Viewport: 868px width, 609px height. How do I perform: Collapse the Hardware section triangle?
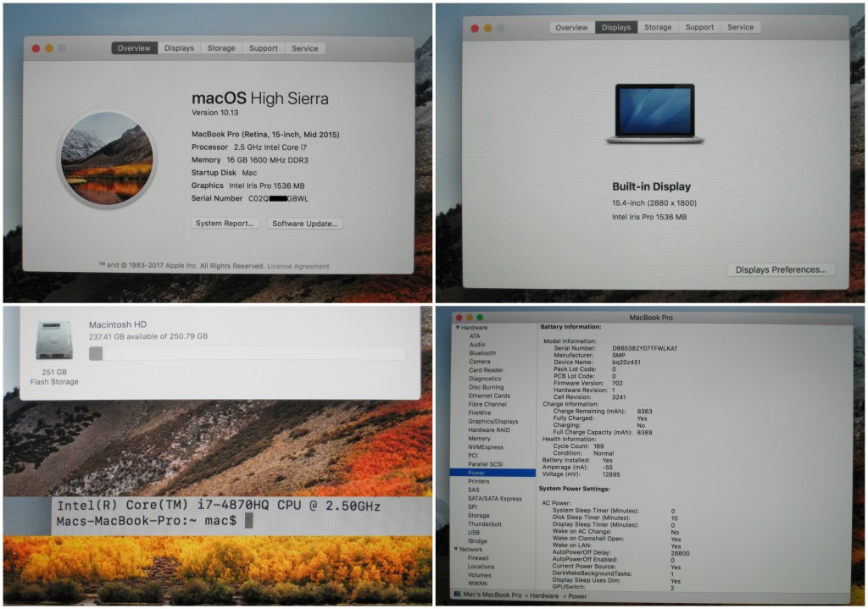(x=458, y=328)
